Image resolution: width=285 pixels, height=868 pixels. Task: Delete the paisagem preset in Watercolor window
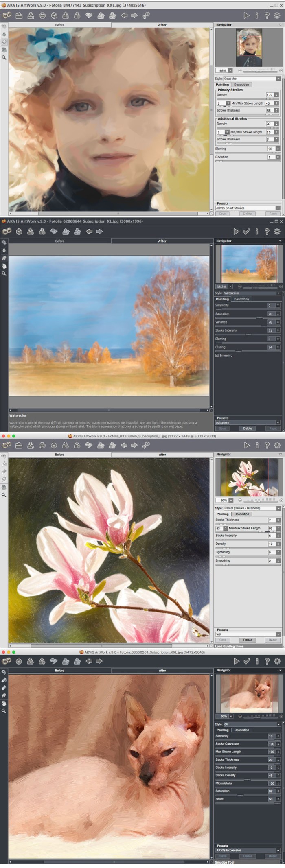click(248, 428)
